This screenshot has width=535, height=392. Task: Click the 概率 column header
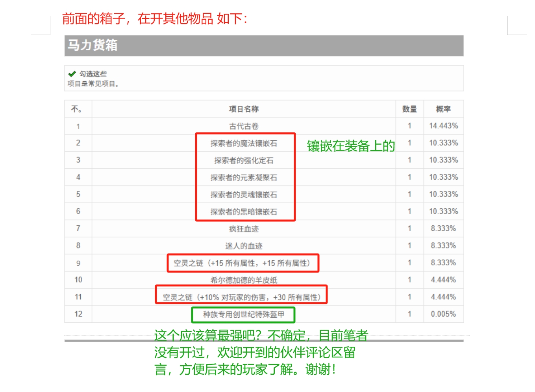(443, 109)
